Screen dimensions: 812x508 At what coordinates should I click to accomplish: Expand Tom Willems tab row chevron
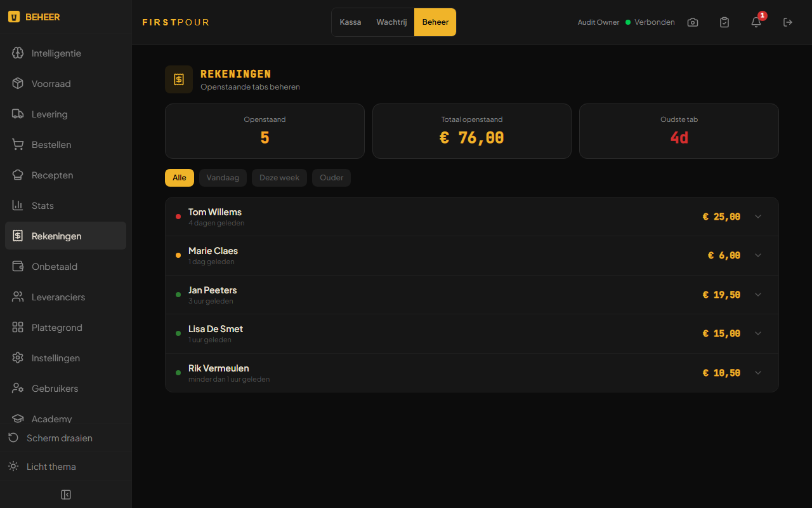coord(758,217)
